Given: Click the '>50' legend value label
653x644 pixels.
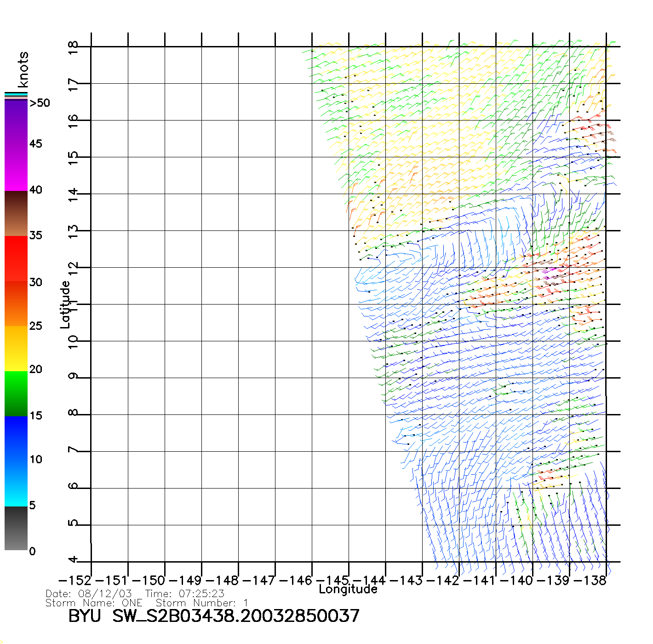Looking at the screenshot, I should (x=40, y=103).
